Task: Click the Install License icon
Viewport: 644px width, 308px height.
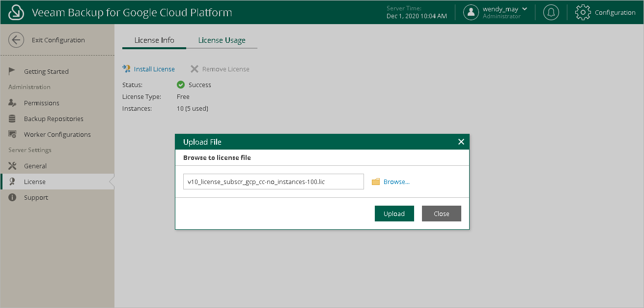Action: [126, 69]
